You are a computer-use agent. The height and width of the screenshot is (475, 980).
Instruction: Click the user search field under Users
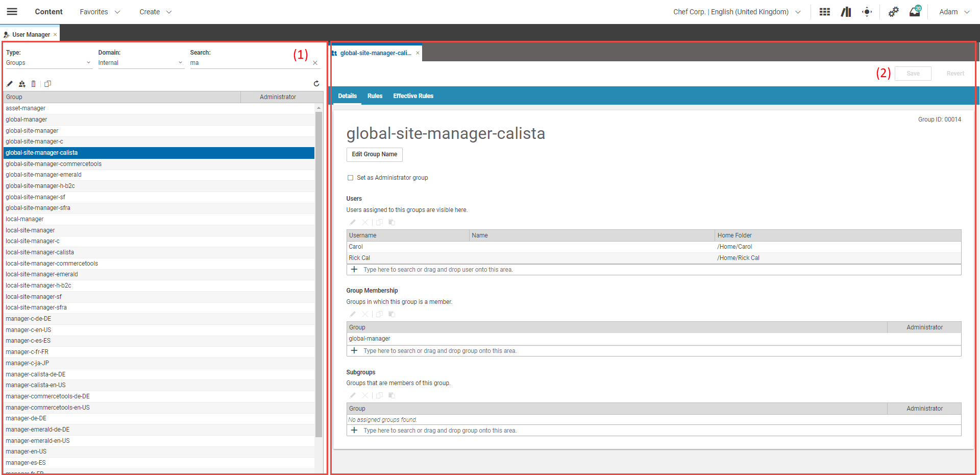[438, 270]
